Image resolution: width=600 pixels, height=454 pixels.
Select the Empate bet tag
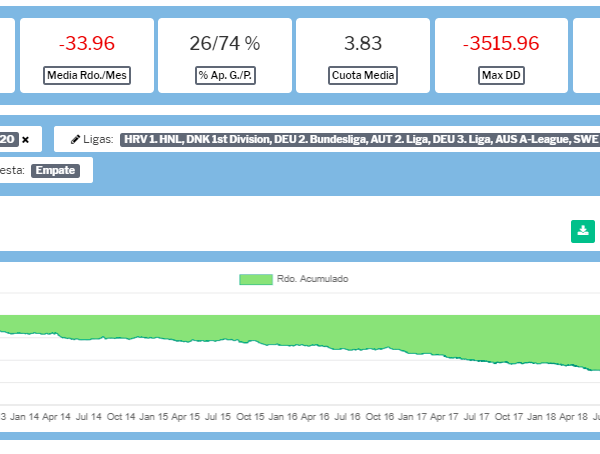point(55,170)
